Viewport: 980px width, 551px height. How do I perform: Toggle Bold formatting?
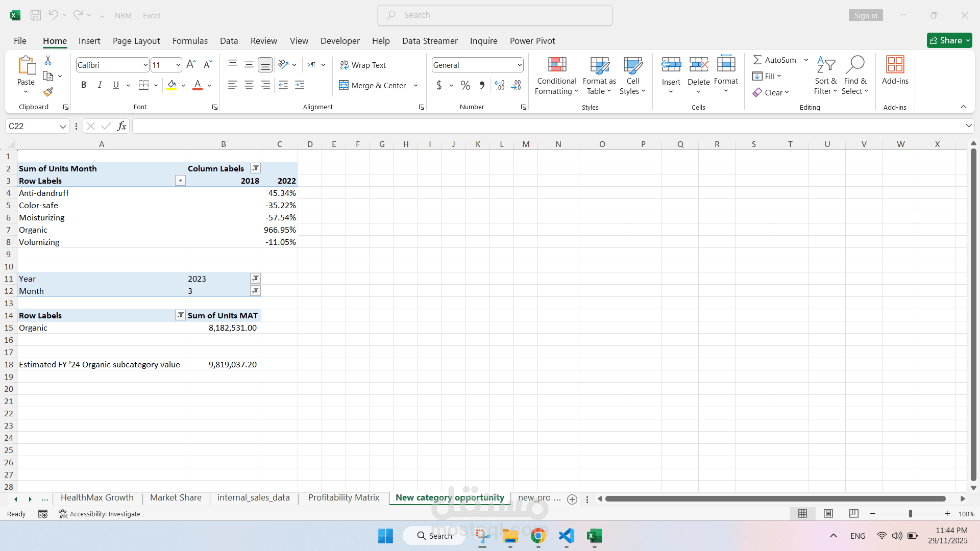click(84, 85)
